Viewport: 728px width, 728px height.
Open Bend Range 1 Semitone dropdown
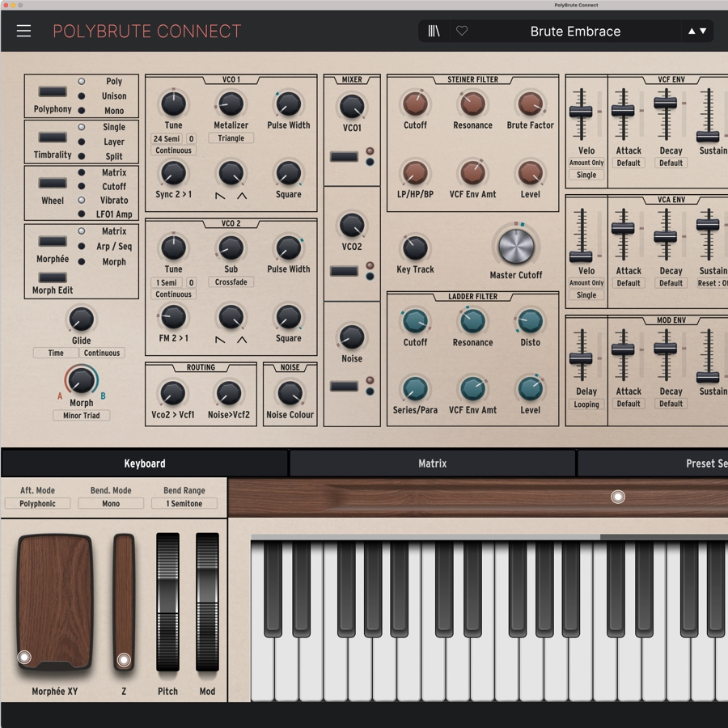pyautogui.click(x=184, y=503)
